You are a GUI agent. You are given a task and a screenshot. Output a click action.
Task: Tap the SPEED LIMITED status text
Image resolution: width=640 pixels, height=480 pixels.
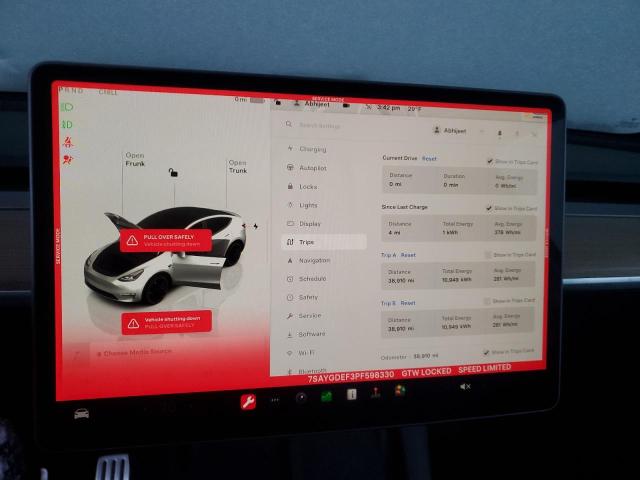click(485, 369)
